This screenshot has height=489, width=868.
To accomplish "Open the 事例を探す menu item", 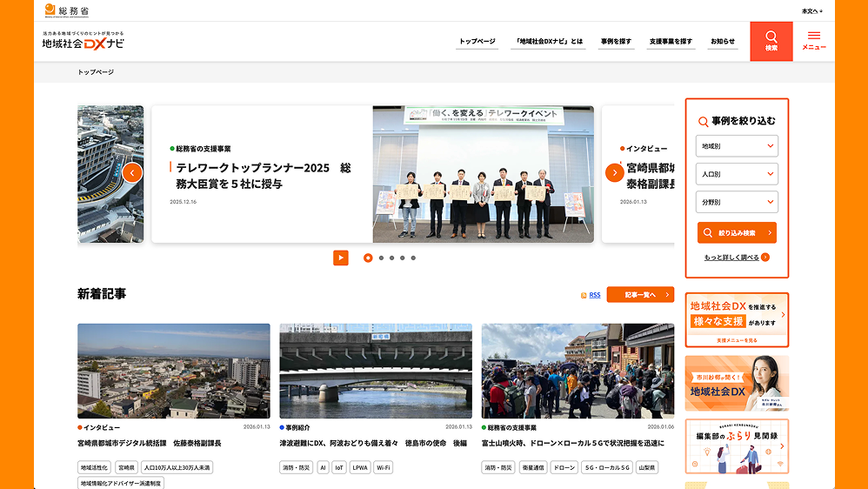I will click(616, 42).
